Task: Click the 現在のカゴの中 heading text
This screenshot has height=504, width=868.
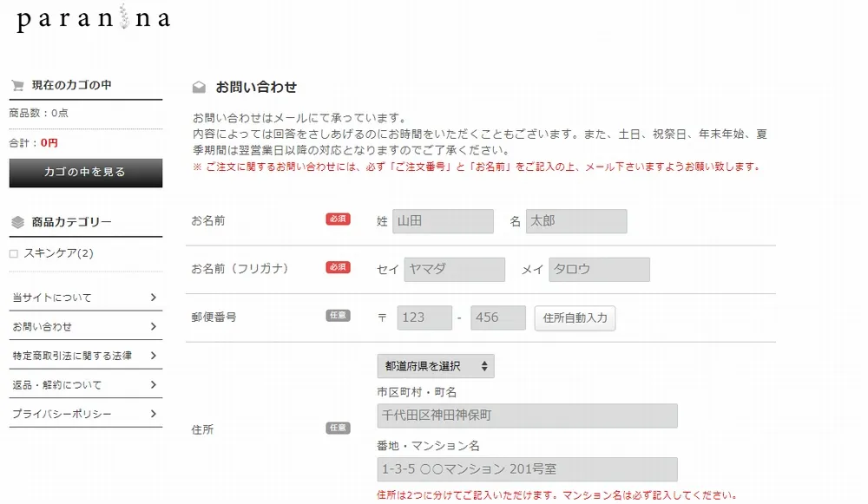Action: point(71,85)
